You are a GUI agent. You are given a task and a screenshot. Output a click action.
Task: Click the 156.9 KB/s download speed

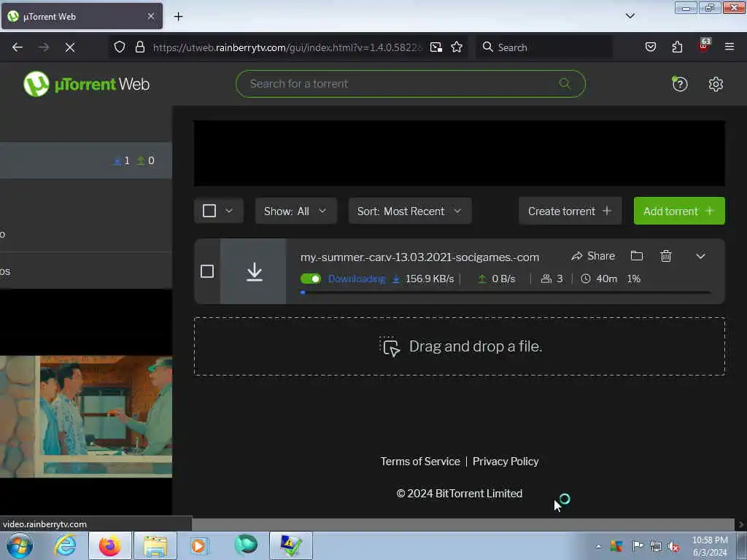coord(429,279)
